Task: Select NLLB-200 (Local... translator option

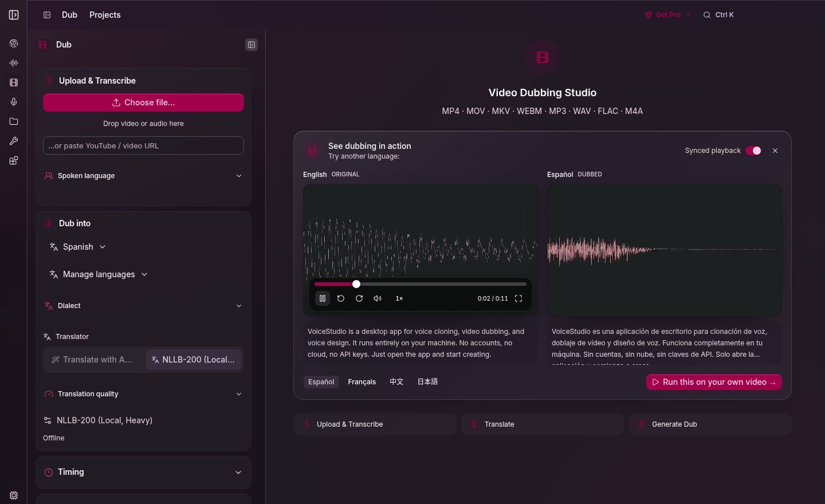Action: 194,360
